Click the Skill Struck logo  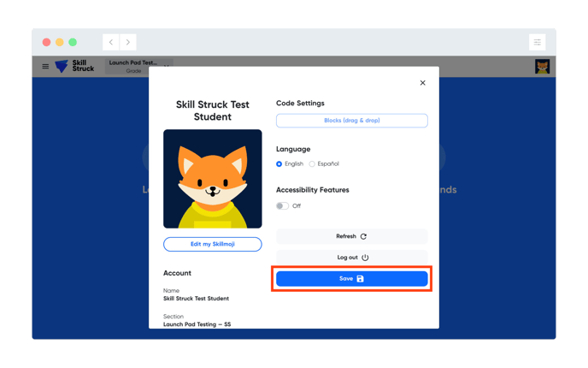pyautogui.click(x=74, y=66)
